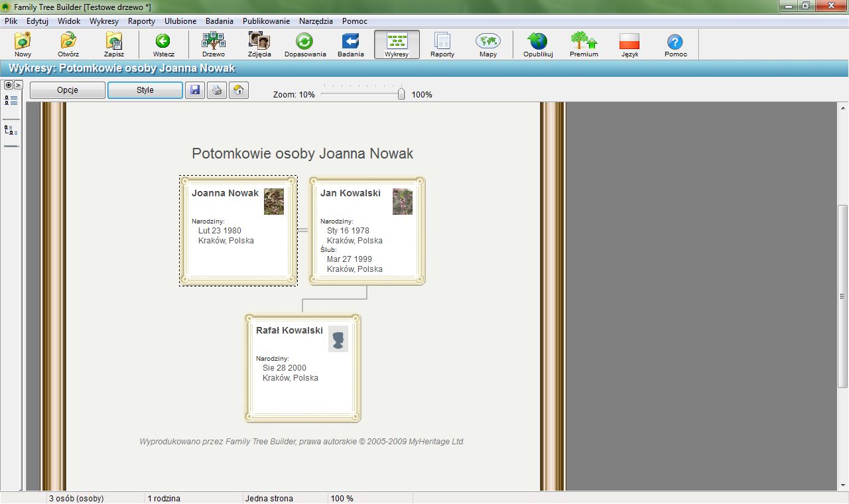Adjust the Zoom slider handle
849x504 pixels.
(401, 94)
